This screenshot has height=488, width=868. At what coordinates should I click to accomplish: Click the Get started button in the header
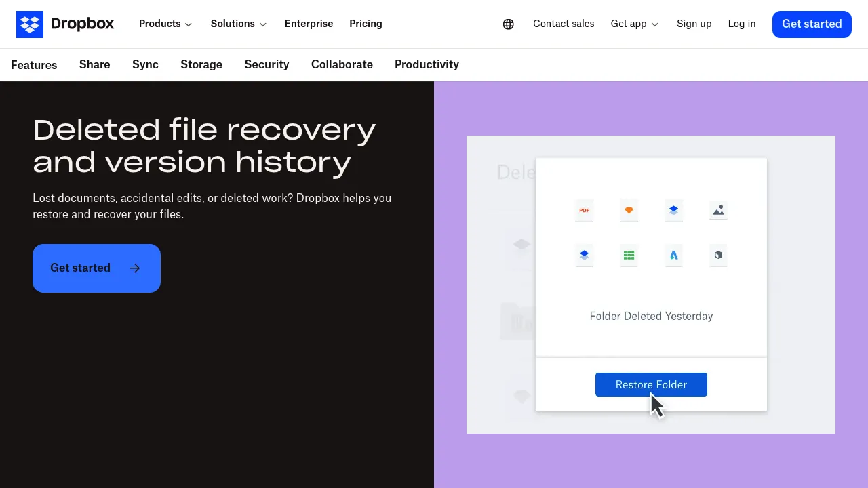click(x=812, y=24)
